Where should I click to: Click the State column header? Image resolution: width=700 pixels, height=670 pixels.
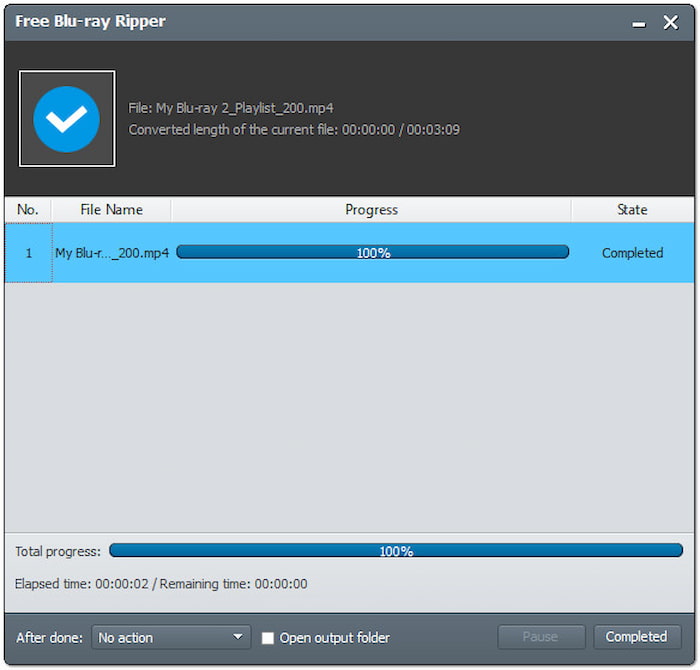632,209
